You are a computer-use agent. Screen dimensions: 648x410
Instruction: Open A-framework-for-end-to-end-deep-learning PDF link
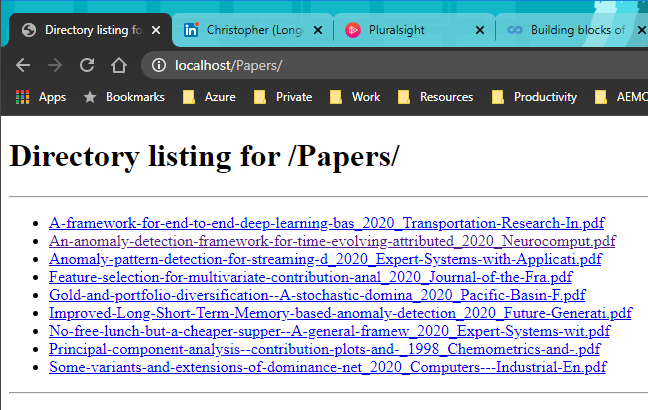tap(326, 223)
